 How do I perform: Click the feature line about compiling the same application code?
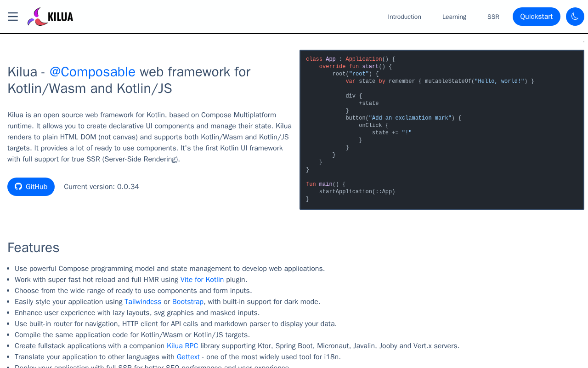click(x=132, y=335)
